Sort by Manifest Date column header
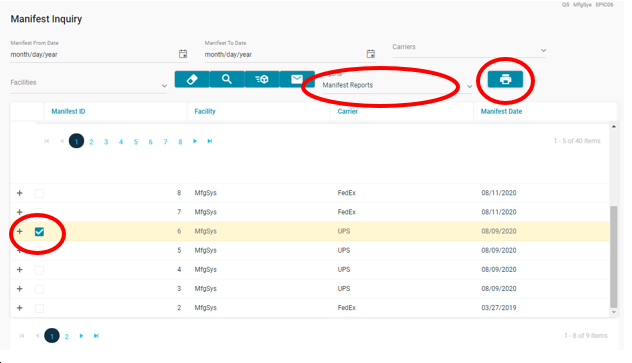The image size is (632, 363). click(501, 111)
